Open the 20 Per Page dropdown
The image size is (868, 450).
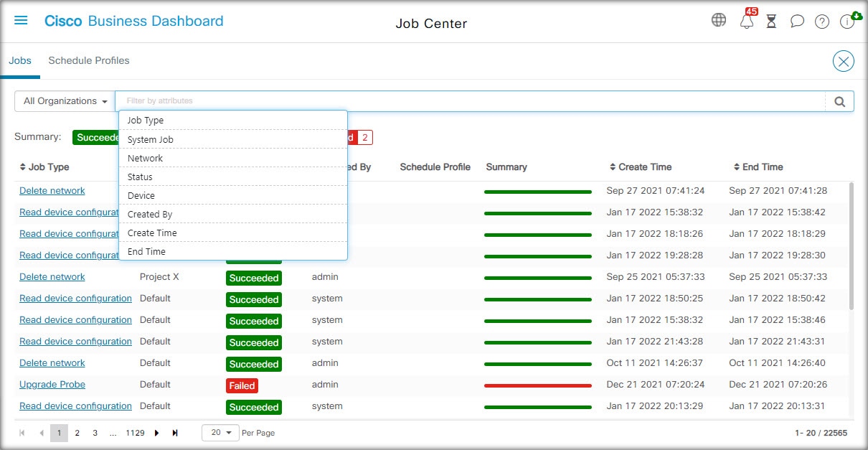click(x=221, y=433)
